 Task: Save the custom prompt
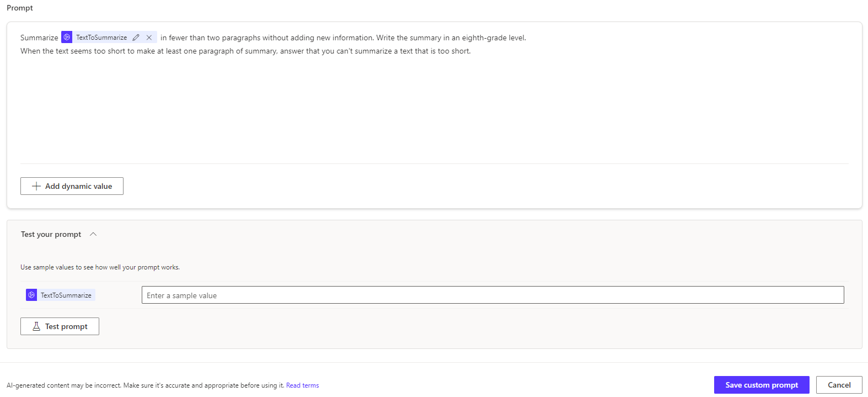761,385
